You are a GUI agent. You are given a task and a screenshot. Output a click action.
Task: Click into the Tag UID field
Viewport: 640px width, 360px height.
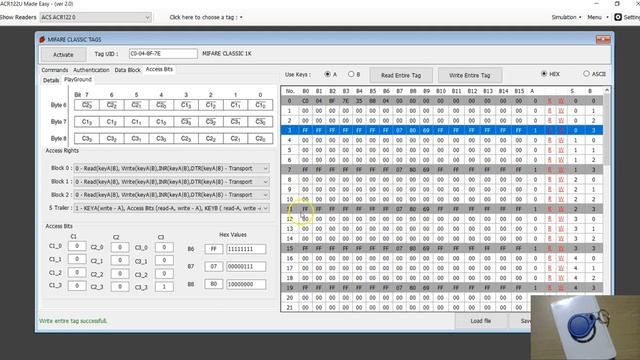pos(163,53)
